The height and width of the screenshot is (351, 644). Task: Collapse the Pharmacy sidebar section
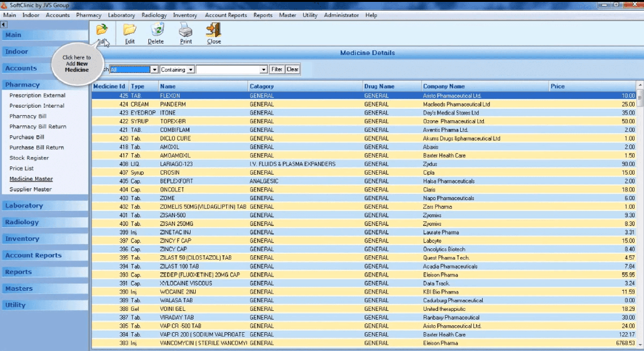[x=44, y=84]
